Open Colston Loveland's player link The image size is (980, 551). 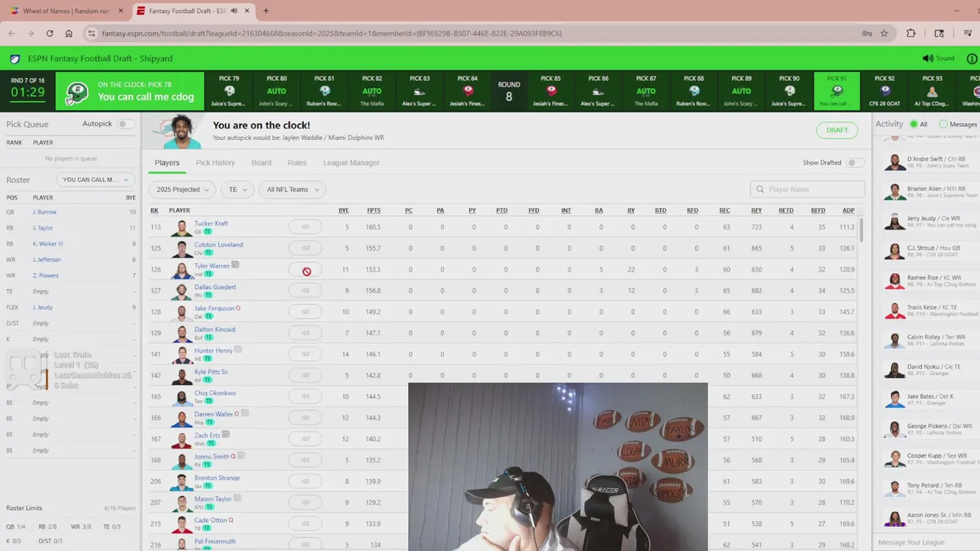218,245
